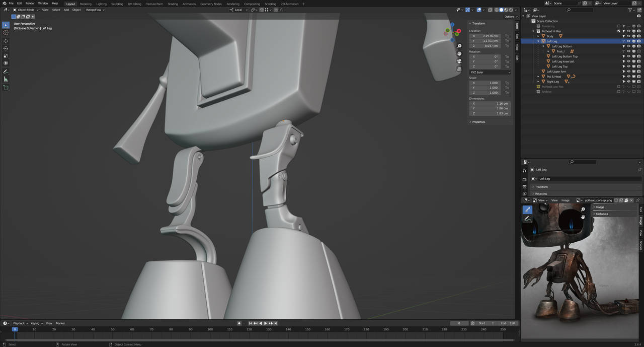Open viewport Options popover

pyautogui.click(x=509, y=17)
